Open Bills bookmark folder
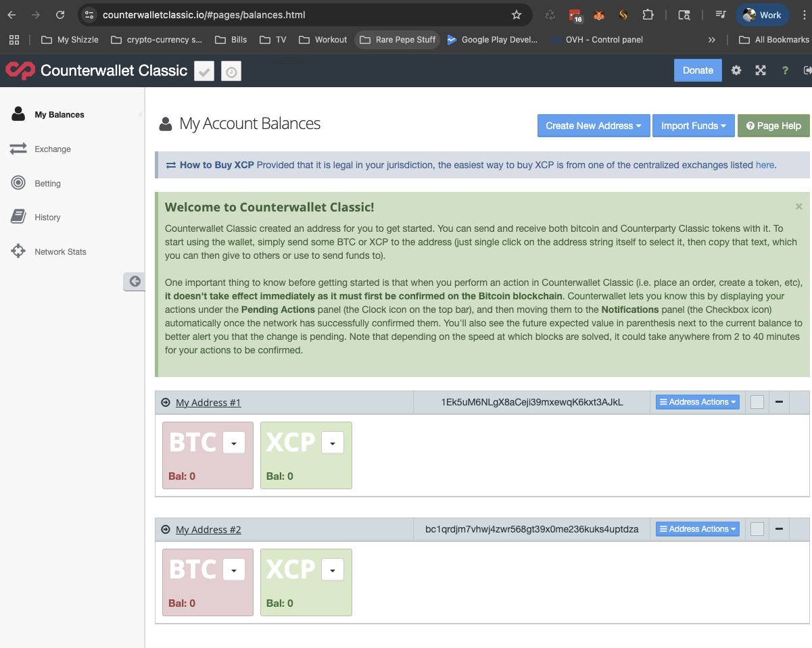Image resolution: width=812 pixels, height=648 pixels. click(x=231, y=40)
